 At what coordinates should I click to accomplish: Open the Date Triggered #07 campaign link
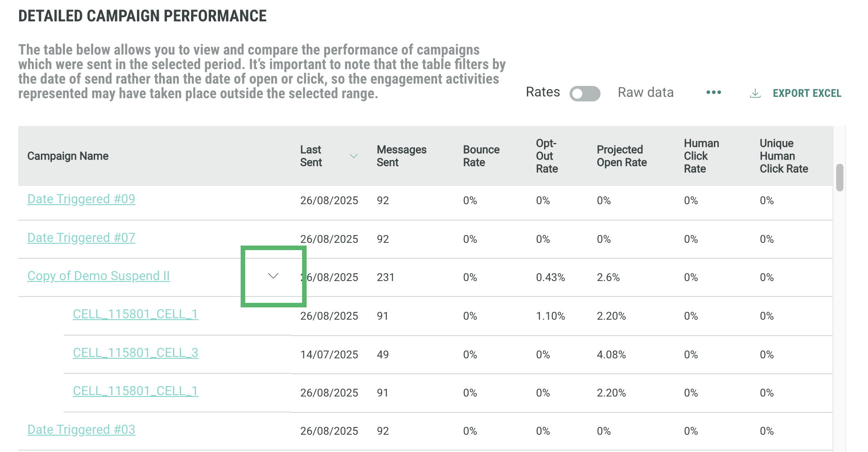coord(81,238)
